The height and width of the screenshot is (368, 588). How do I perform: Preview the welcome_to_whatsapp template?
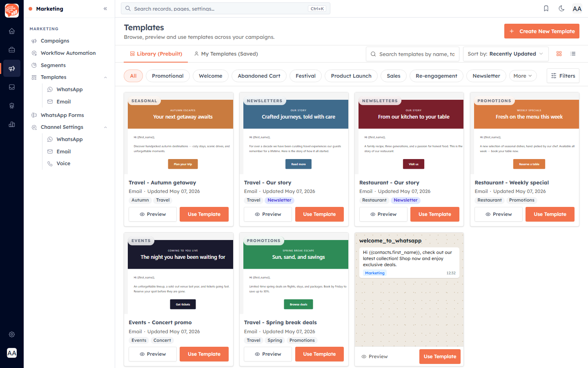[x=374, y=357]
